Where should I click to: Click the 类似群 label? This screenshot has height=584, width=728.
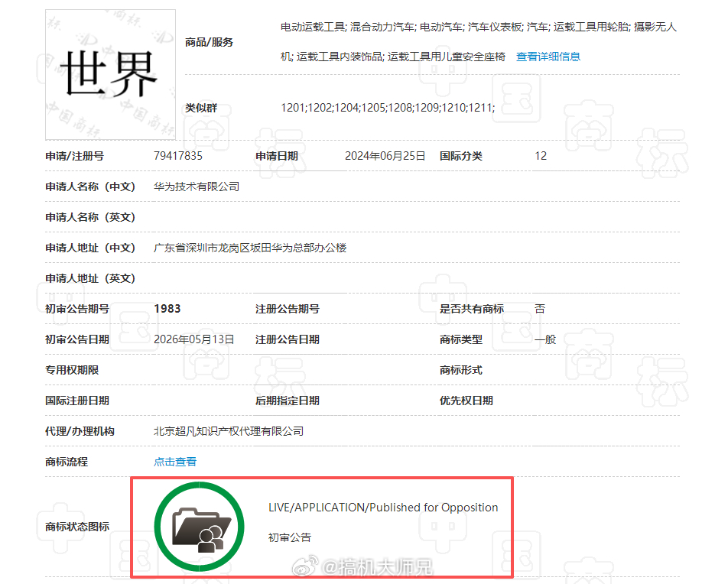[201, 108]
